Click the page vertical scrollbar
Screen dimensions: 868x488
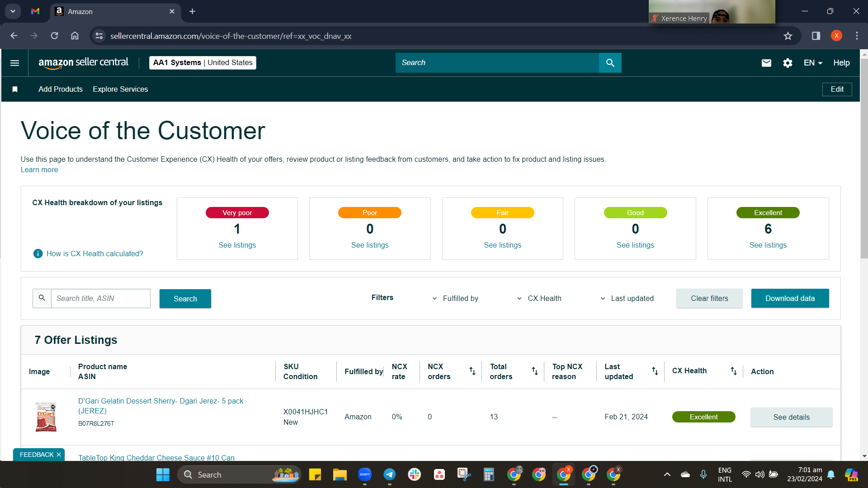point(864,158)
